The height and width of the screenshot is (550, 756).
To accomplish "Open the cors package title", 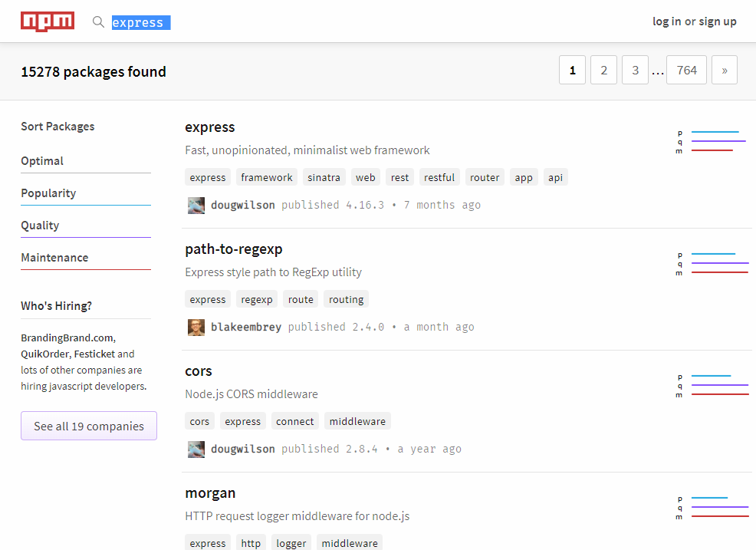I will (198, 371).
